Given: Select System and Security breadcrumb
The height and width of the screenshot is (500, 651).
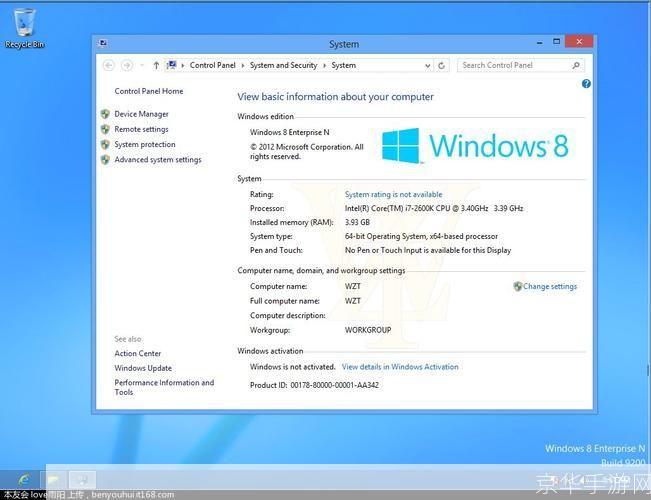Looking at the screenshot, I should pos(284,65).
